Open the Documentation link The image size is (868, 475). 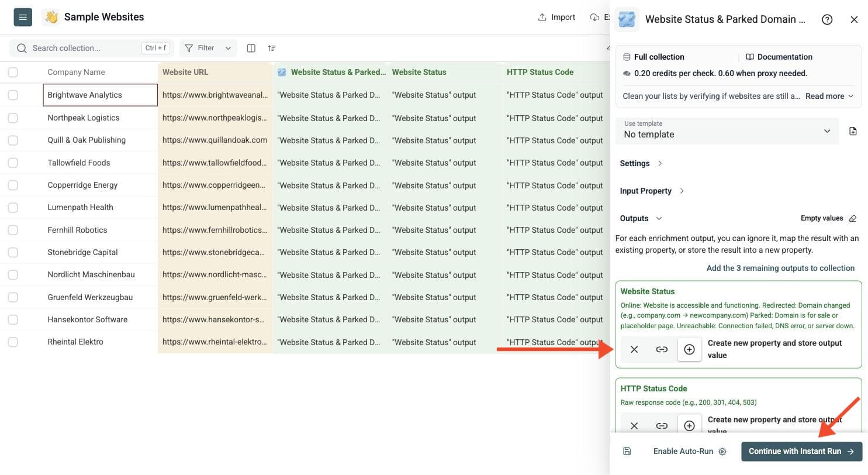[779, 57]
